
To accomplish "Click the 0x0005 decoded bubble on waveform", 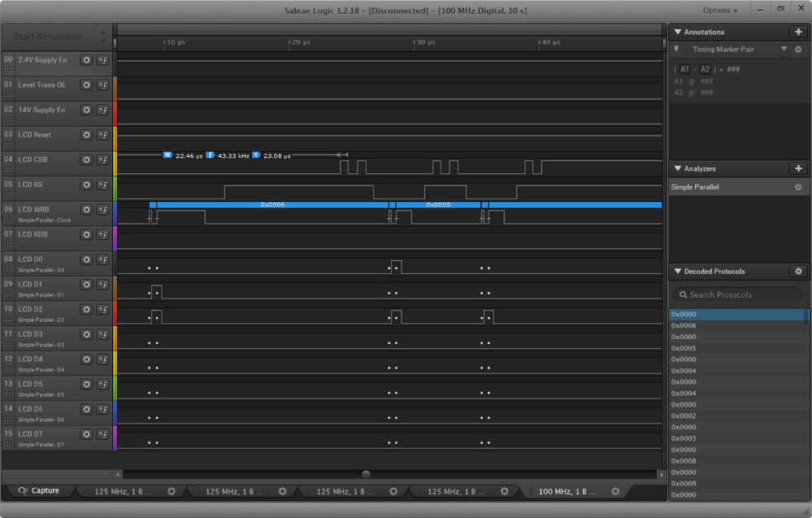I will tap(438, 205).
